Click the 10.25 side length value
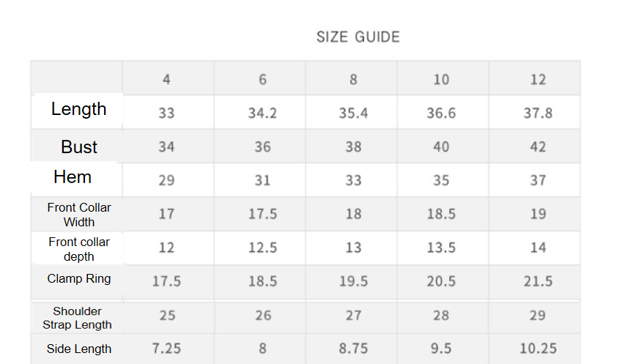This screenshot has width=622, height=364. click(538, 349)
